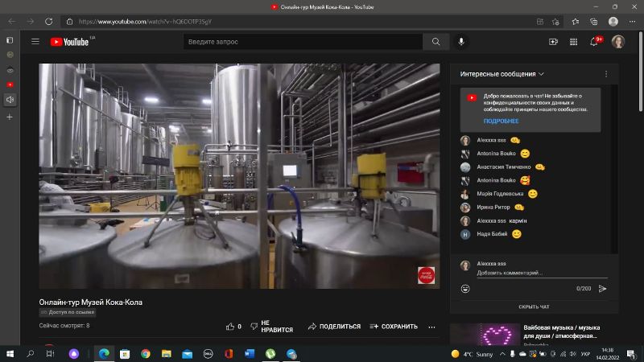Open the create video camera icon
The image size is (644, 362).
[x=553, y=42]
